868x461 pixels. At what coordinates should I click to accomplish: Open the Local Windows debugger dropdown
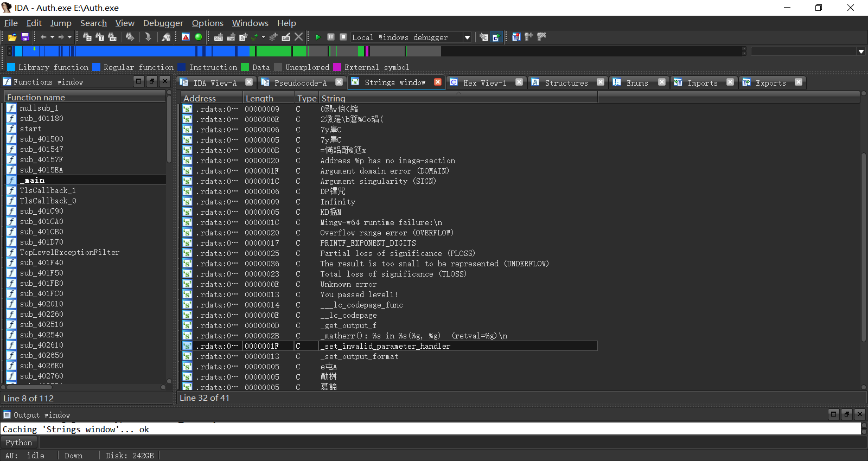click(467, 37)
